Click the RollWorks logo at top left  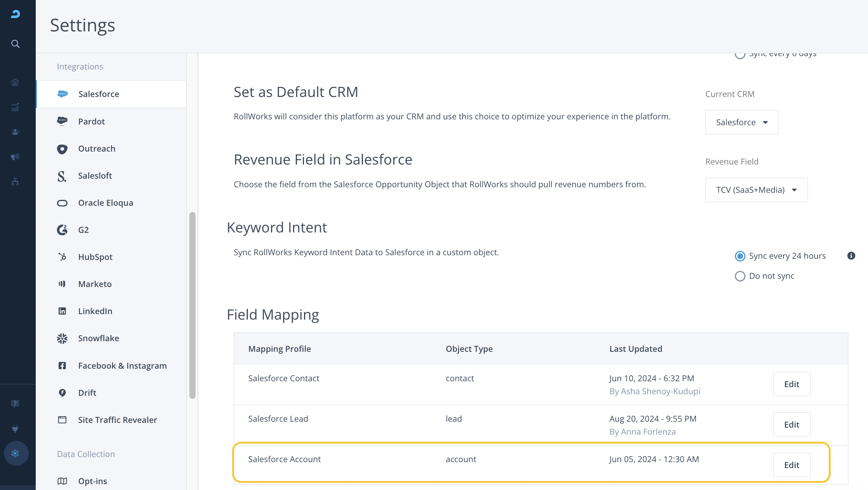pos(15,14)
